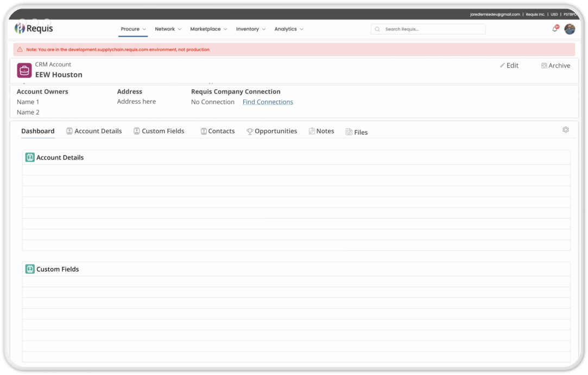This screenshot has height=375, width=588.
Task: Open the Custom Fields tab
Action: [159, 131]
